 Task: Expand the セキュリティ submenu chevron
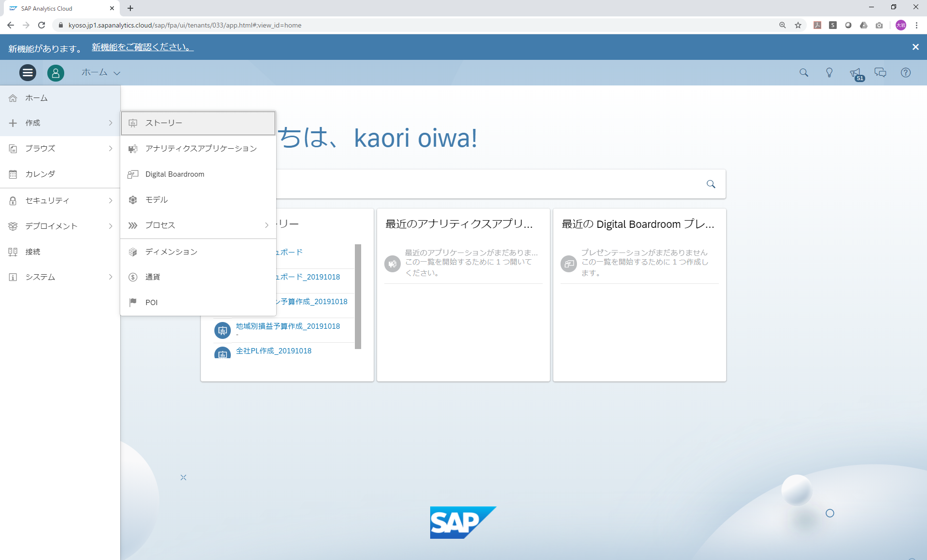111,200
